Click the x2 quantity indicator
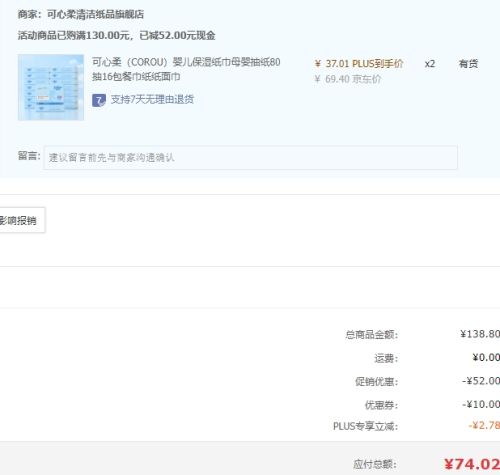 click(x=430, y=64)
